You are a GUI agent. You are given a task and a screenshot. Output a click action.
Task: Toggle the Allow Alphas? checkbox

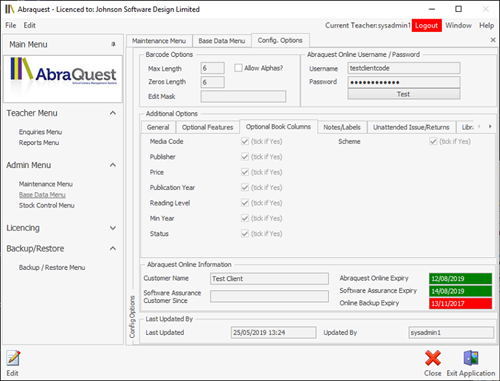pyautogui.click(x=238, y=68)
